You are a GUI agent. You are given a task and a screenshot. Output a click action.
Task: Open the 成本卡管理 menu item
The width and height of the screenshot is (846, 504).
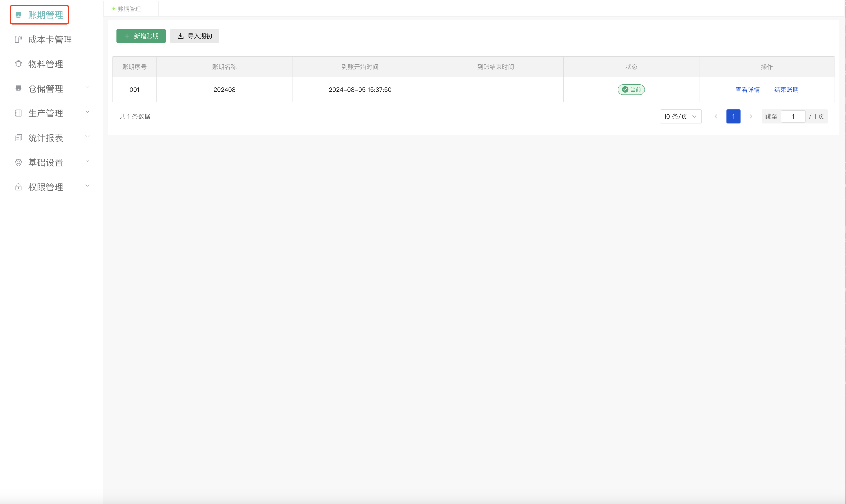[50, 39]
